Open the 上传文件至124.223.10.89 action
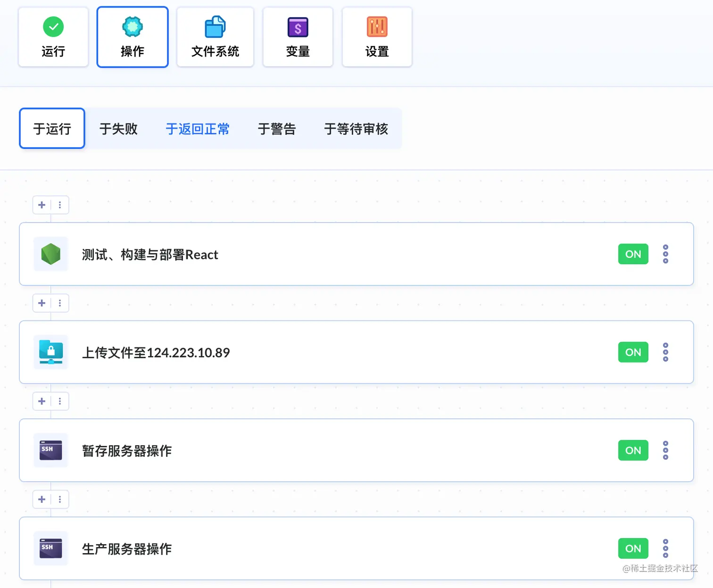 pos(356,352)
